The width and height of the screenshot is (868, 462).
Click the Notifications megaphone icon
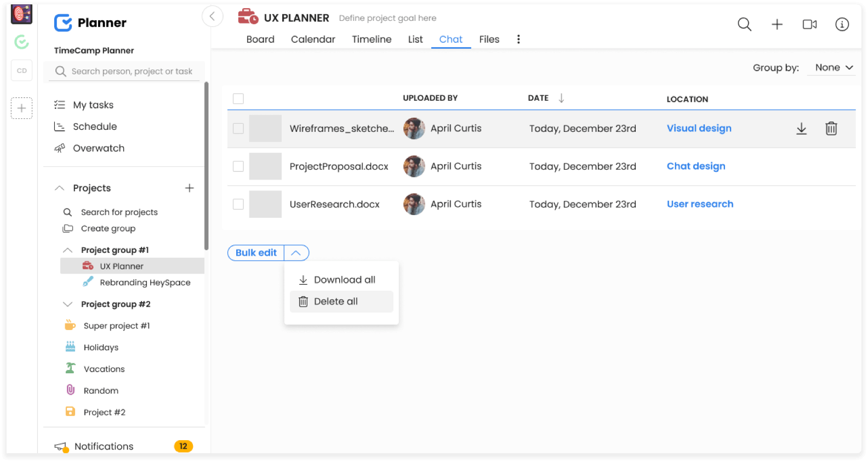(x=61, y=447)
